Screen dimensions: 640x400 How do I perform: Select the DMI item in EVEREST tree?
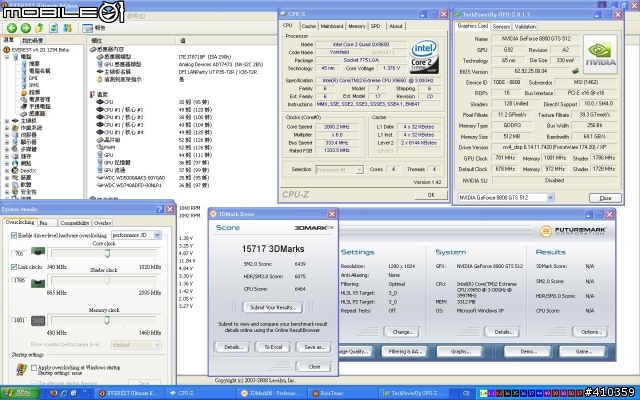[x=33, y=78]
